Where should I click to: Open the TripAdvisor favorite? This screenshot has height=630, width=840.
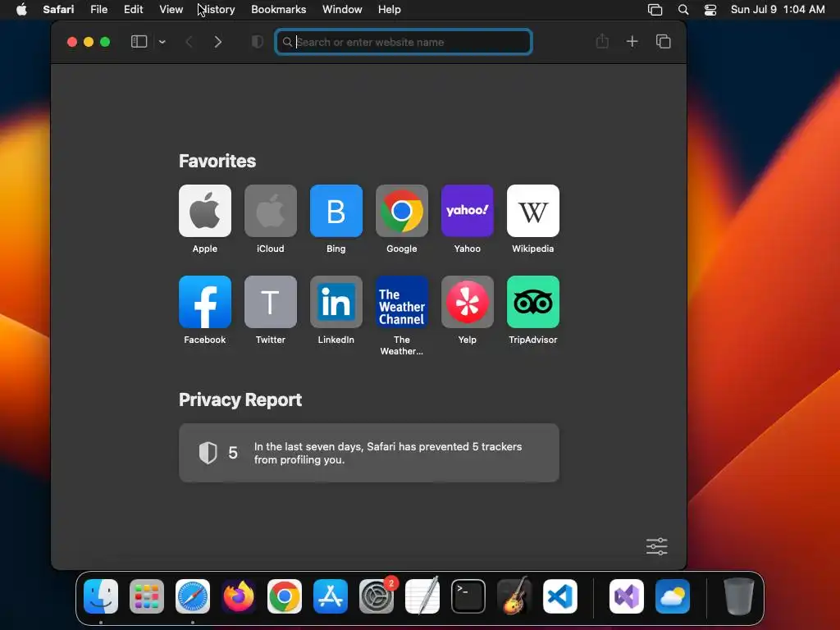click(533, 302)
